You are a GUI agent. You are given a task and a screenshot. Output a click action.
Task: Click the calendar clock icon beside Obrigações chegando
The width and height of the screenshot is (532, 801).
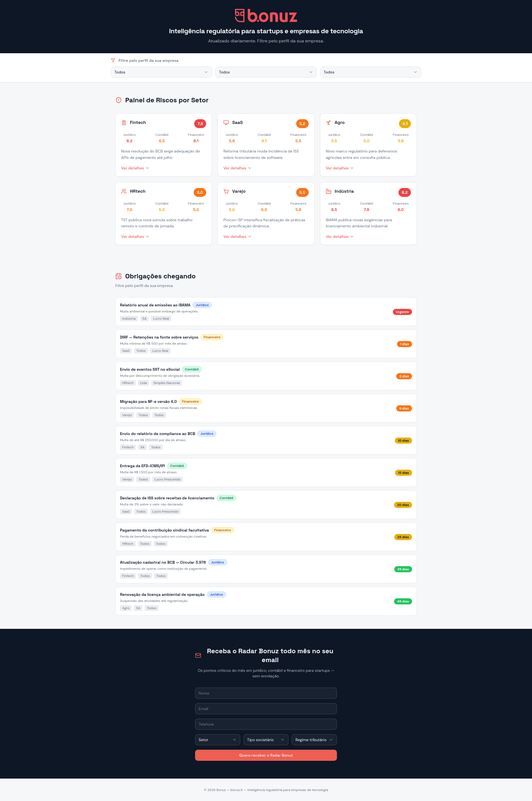pyautogui.click(x=118, y=276)
